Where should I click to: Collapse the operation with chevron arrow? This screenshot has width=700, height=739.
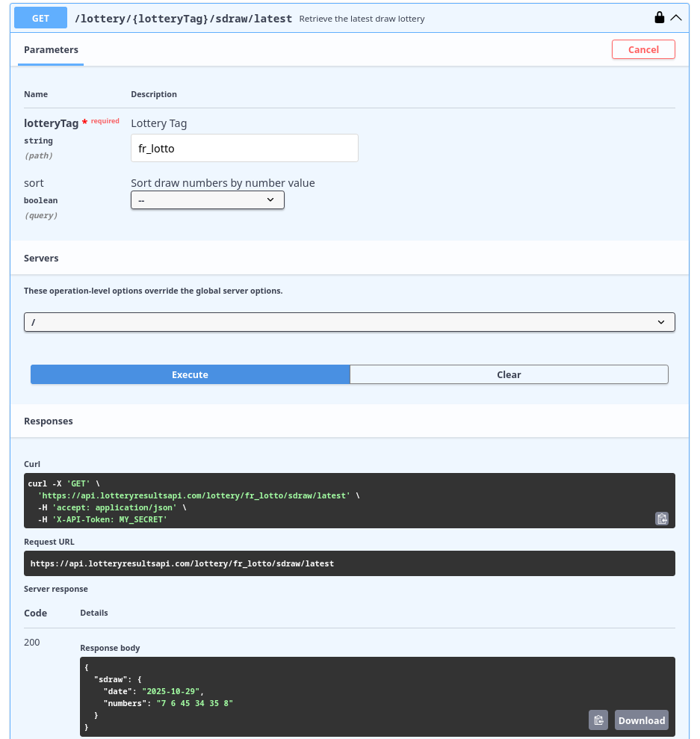coord(676,18)
